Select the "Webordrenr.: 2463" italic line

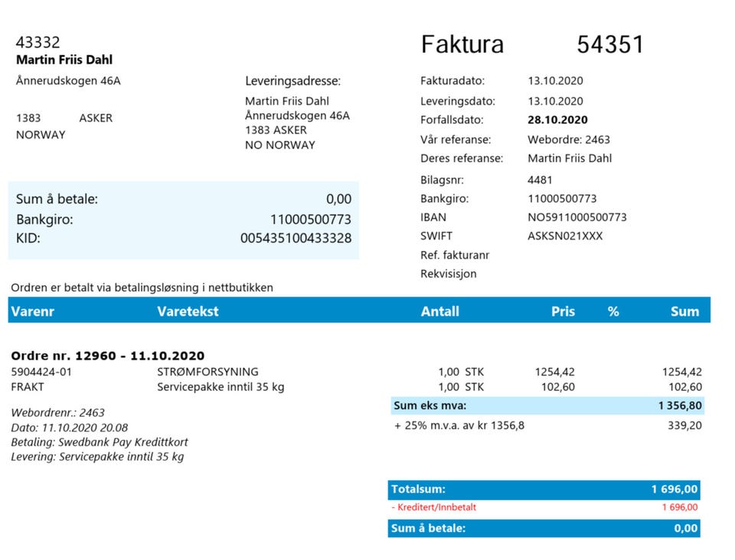click(57, 412)
